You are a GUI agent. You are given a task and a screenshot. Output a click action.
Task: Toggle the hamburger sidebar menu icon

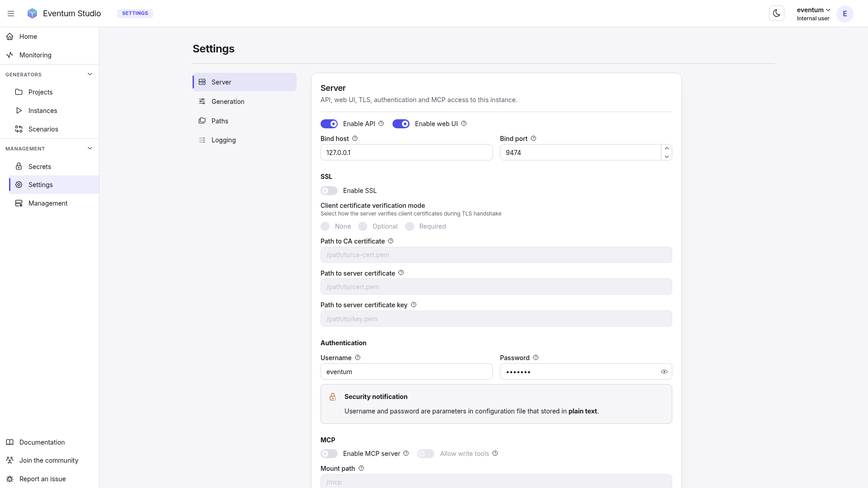coord(11,14)
